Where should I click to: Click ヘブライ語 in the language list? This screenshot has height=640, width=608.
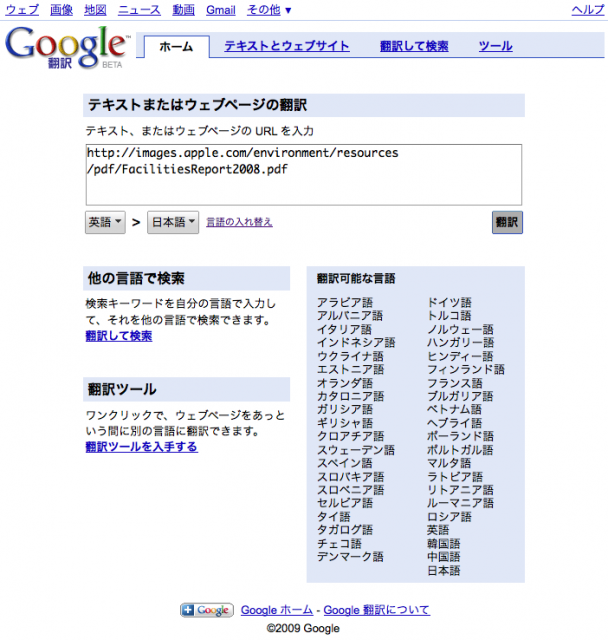tap(455, 423)
